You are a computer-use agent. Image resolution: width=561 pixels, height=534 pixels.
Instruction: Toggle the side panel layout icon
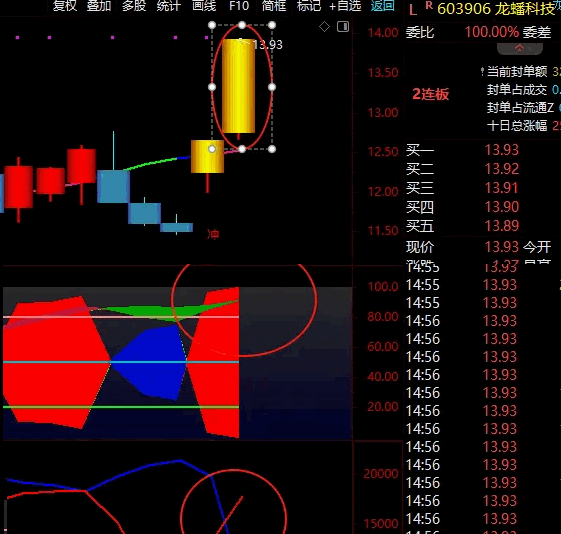343,26
